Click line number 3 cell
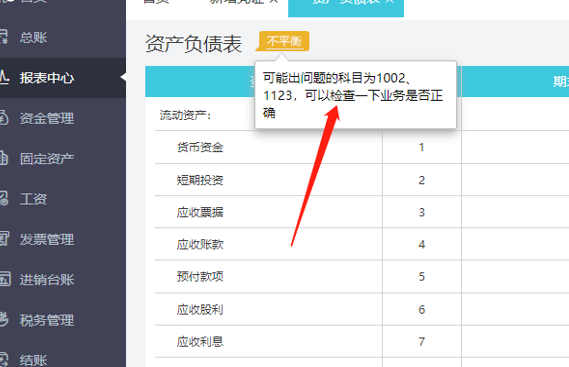 (422, 212)
